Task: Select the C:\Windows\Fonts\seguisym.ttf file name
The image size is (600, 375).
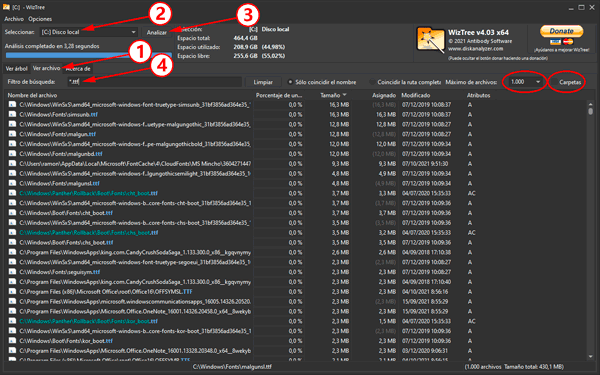Action: click(x=60, y=272)
